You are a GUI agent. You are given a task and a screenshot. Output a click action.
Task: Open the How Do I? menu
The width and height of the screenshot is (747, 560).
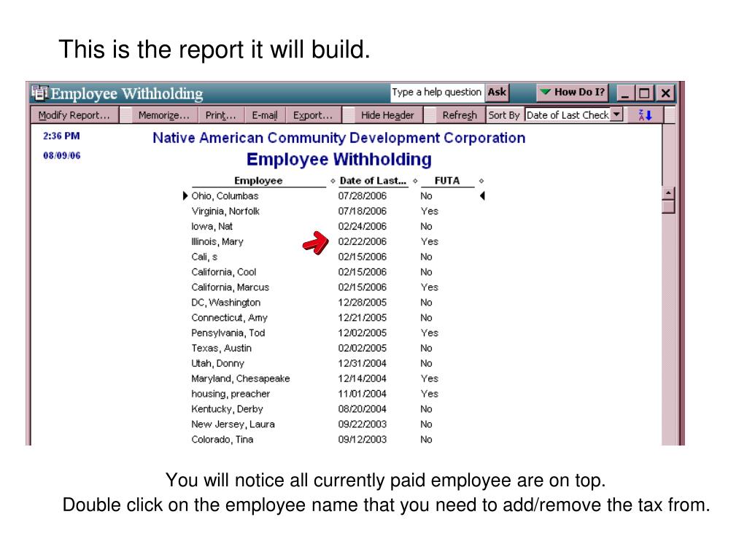click(x=573, y=92)
